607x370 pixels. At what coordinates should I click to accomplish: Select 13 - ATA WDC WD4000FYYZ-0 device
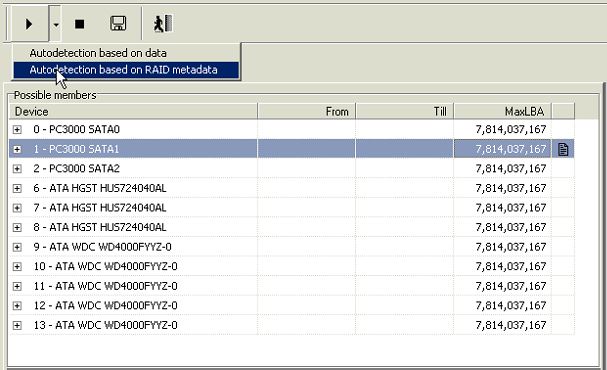105,325
